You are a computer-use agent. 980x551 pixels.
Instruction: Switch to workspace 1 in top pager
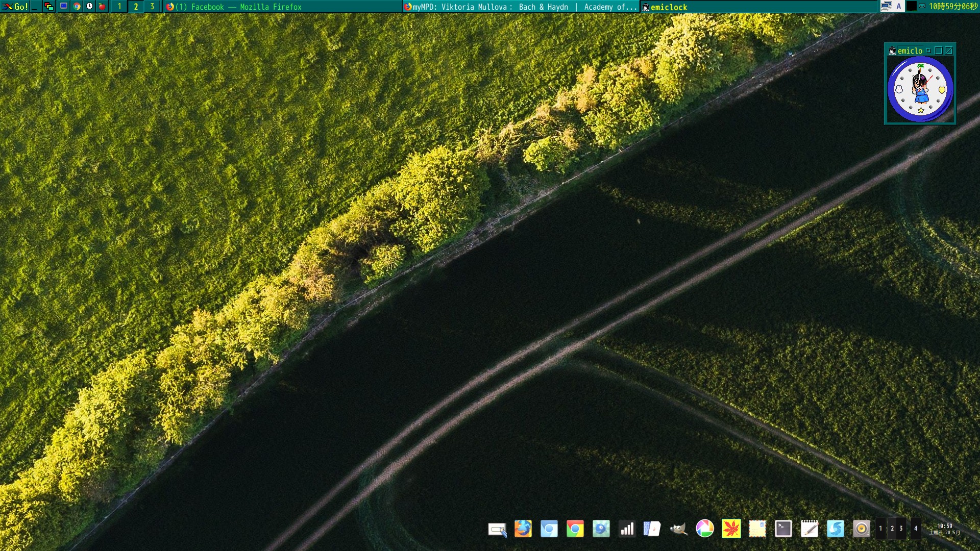coord(119,7)
